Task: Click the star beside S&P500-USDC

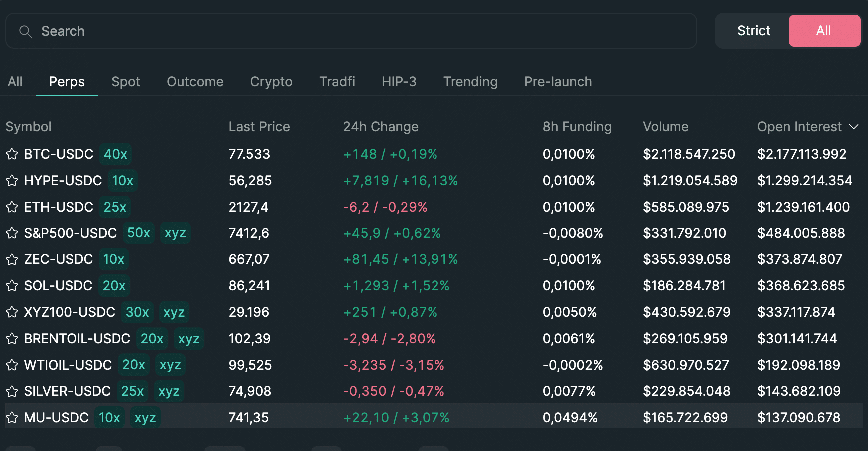Action: (12, 233)
